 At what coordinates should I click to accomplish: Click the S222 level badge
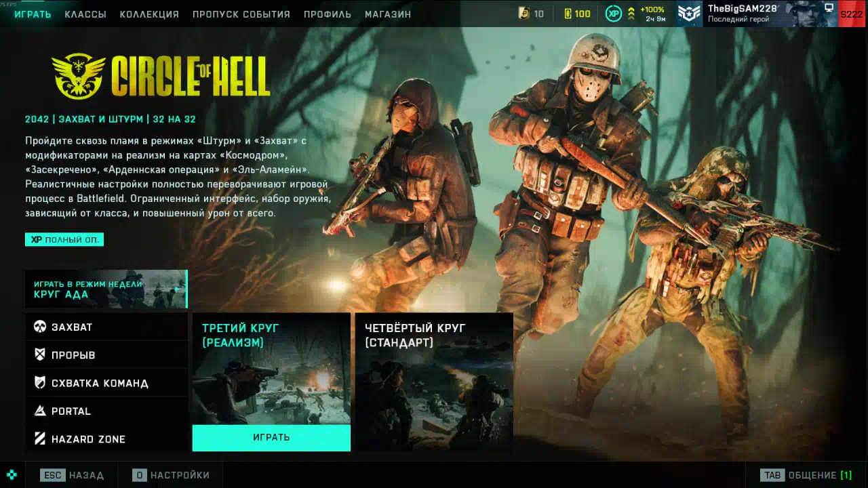pos(851,14)
